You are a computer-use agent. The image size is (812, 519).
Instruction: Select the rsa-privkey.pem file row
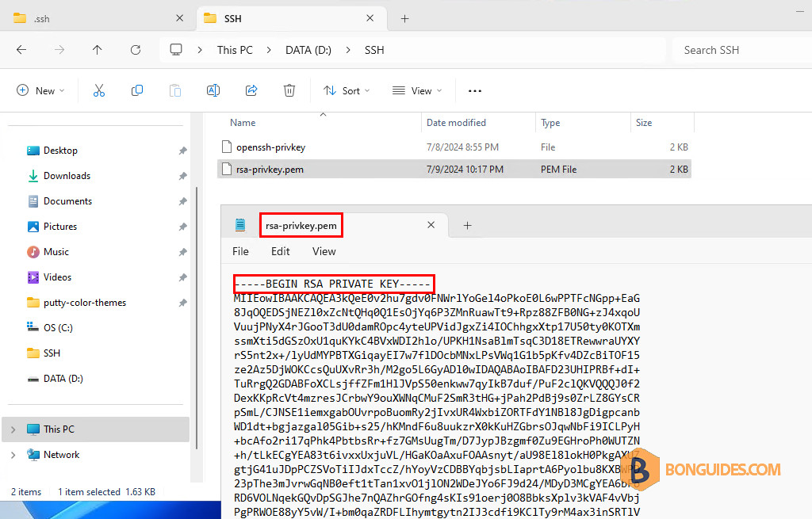click(x=454, y=170)
